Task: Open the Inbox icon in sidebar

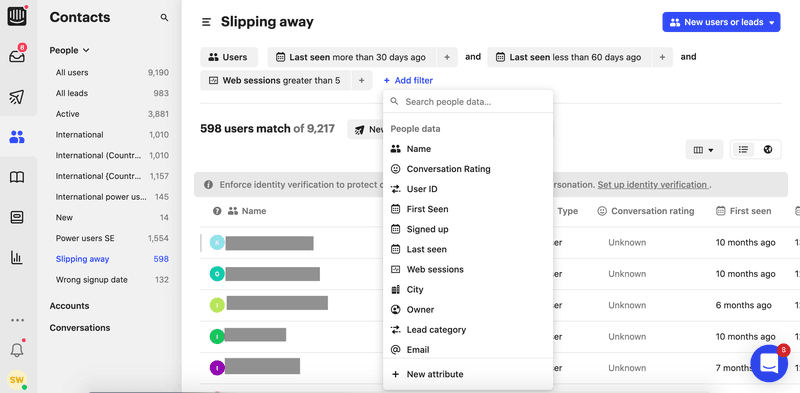Action: pyautogui.click(x=17, y=56)
